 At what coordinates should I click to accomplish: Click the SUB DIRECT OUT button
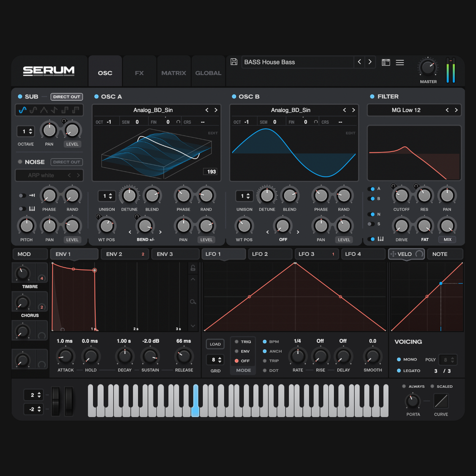tap(66, 97)
